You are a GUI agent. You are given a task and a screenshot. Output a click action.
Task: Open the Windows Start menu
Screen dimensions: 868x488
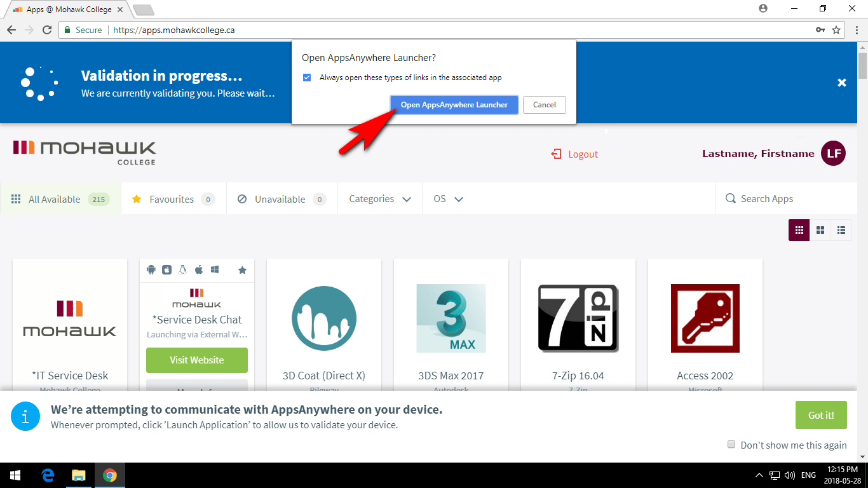[x=15, y=475]
